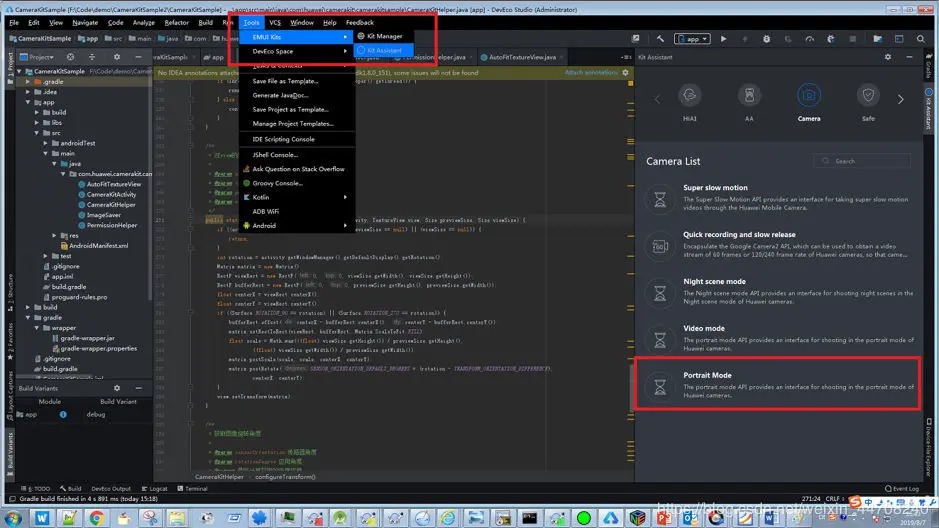Click Search Everywhere magnifier icon
Screen dimensions: 939x528
tap(920, 39)
